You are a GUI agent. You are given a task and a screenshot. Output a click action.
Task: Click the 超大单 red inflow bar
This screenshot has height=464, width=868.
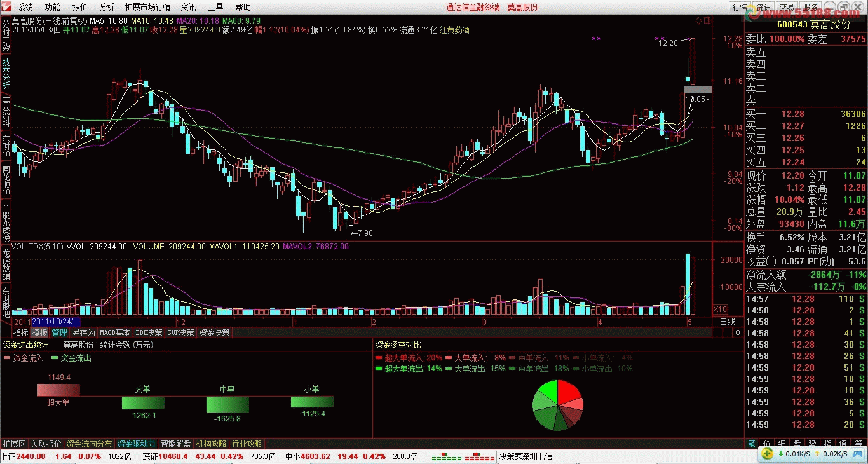click(x=58, y=390)
